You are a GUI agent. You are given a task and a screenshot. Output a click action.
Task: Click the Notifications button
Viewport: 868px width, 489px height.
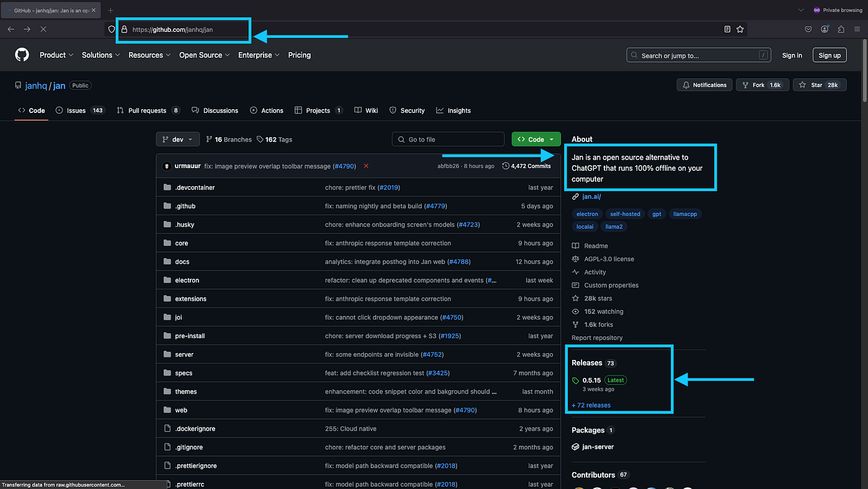(704, 85)
